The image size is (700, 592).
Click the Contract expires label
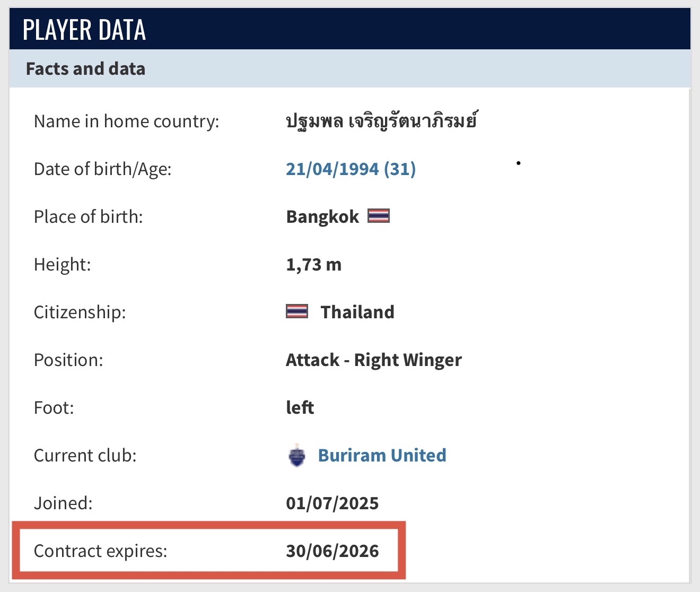(x=100, y=551)
